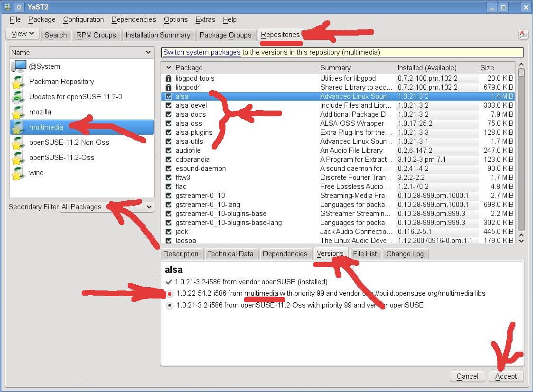Screen dimensions: 533x392
Task: Open the Dependencies menu
Action: click(x=133, y=20)
